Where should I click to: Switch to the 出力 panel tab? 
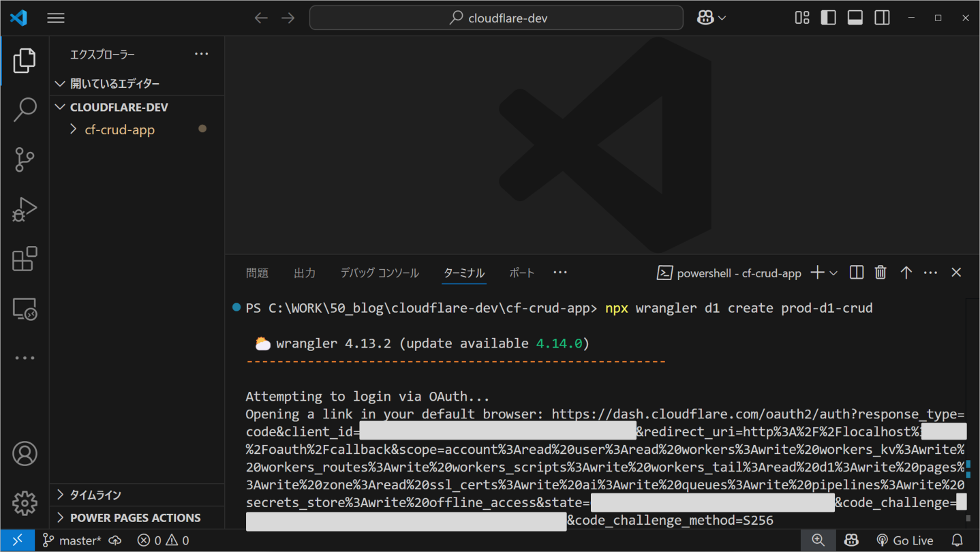coord(305,273)
